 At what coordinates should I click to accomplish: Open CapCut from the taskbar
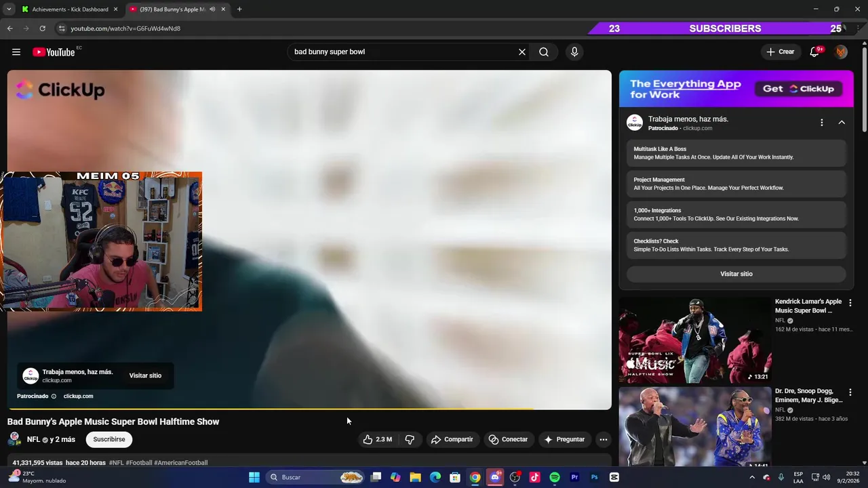pyautogui.click(x=614, y=477)
